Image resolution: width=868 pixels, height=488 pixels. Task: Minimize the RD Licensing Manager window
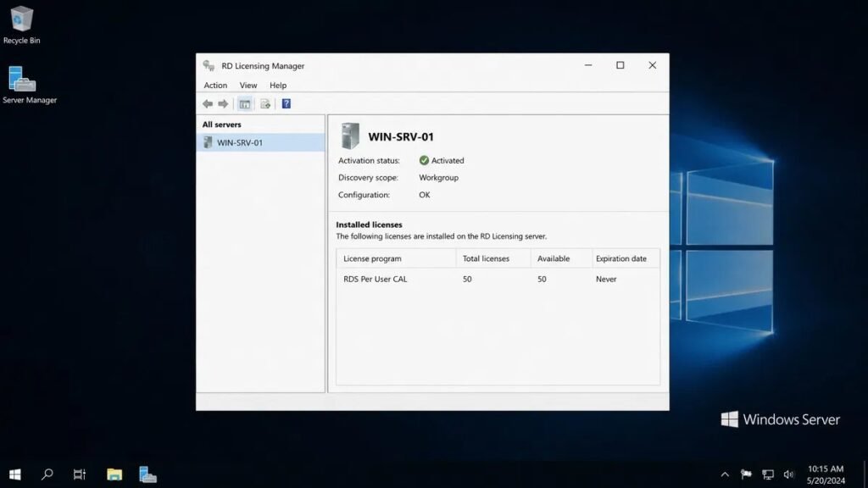click(588, 65)
